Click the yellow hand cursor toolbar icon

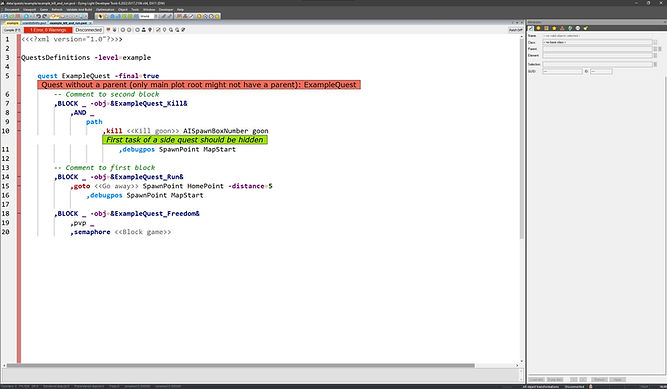(101, 16)
